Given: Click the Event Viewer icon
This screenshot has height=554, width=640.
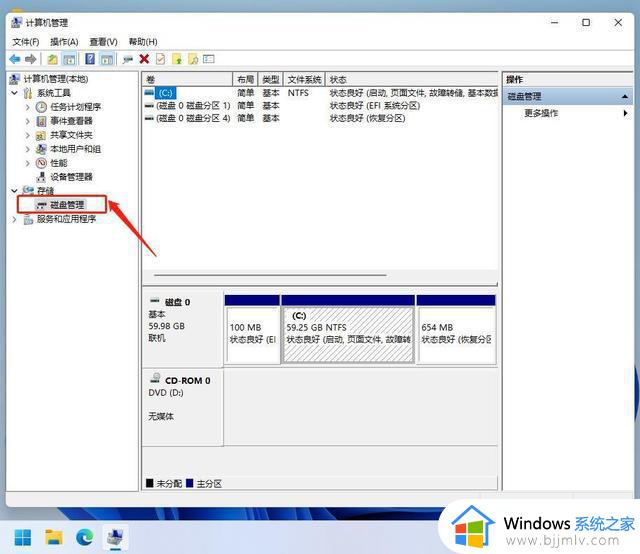Looking at the screenshot, I should tap(41, 121).
